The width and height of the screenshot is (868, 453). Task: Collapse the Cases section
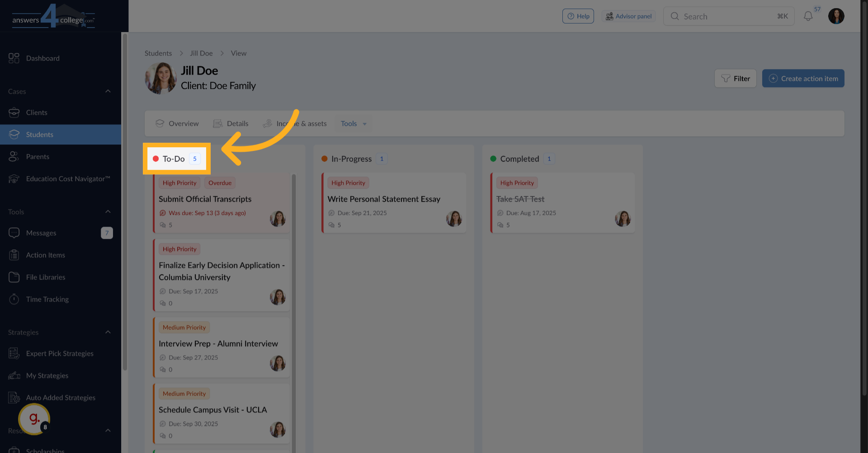[x=108, y=91]
